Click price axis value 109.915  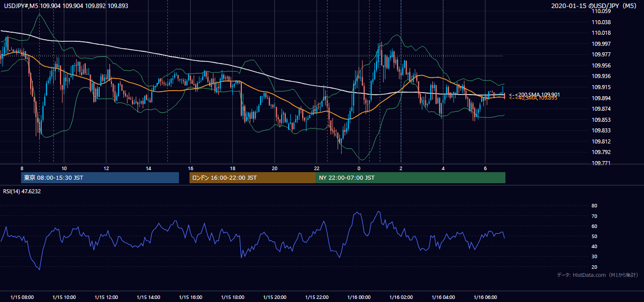(601, 87)
